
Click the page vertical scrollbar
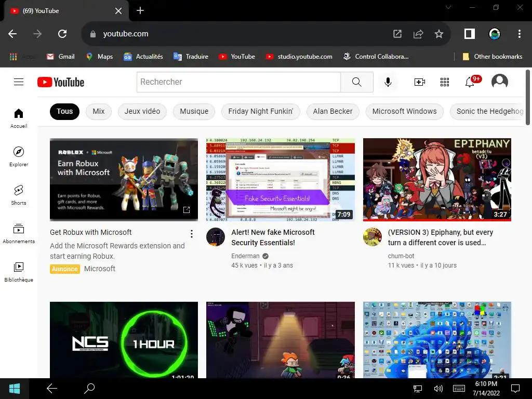coord(528,97)
